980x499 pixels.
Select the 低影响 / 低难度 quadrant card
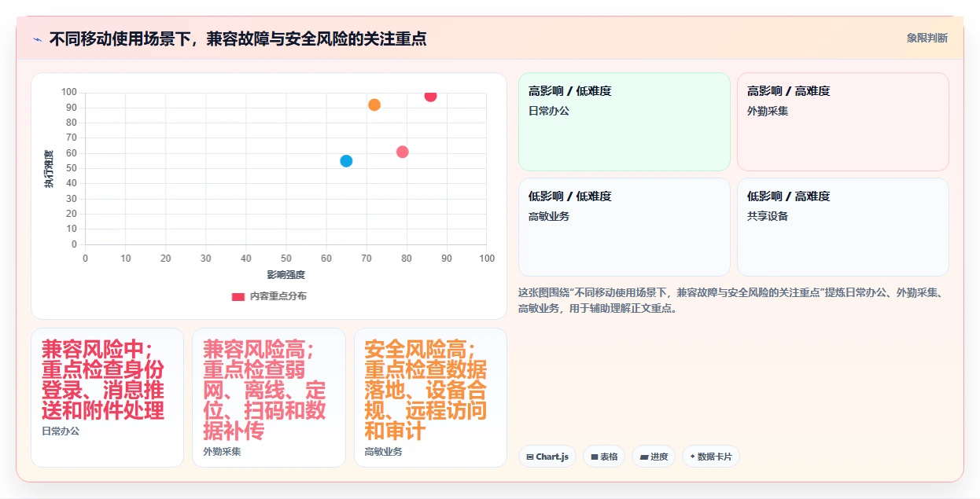(624, 227)
